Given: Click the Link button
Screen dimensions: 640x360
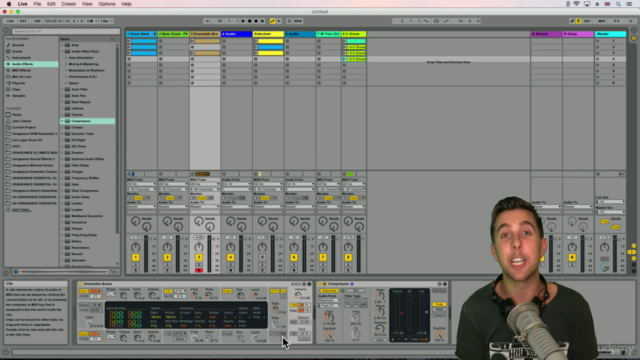Looking at the screenshot, I should pyautogui.click(x=10, y=21).
